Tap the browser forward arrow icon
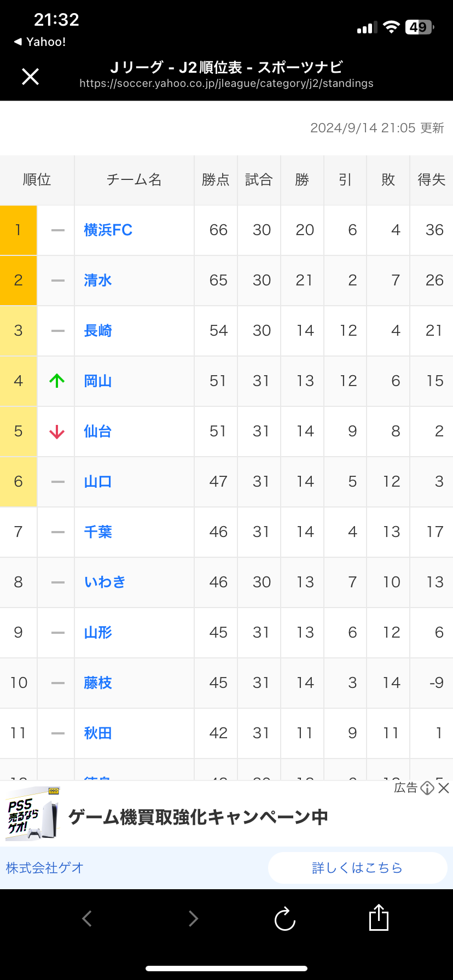This screenshot has height=980, width=453. pyautogui.click(x=193, y=918)
